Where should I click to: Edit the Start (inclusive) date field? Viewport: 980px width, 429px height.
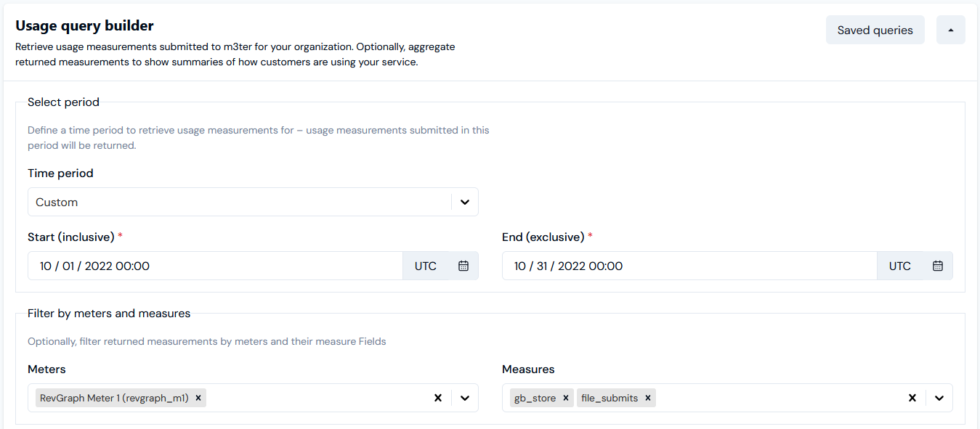click(x=216, y=266)
